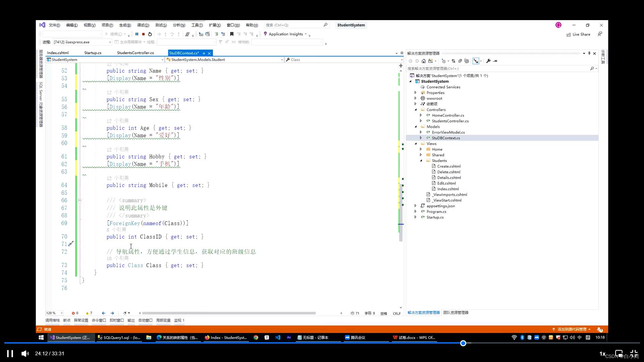
Task: Stop debugging with the red square icon
Action: point(144,34)
